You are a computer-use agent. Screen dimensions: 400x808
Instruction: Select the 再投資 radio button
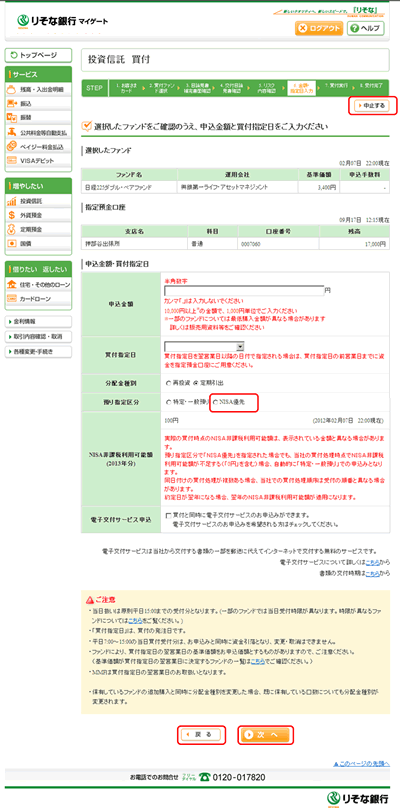point(169,383)
